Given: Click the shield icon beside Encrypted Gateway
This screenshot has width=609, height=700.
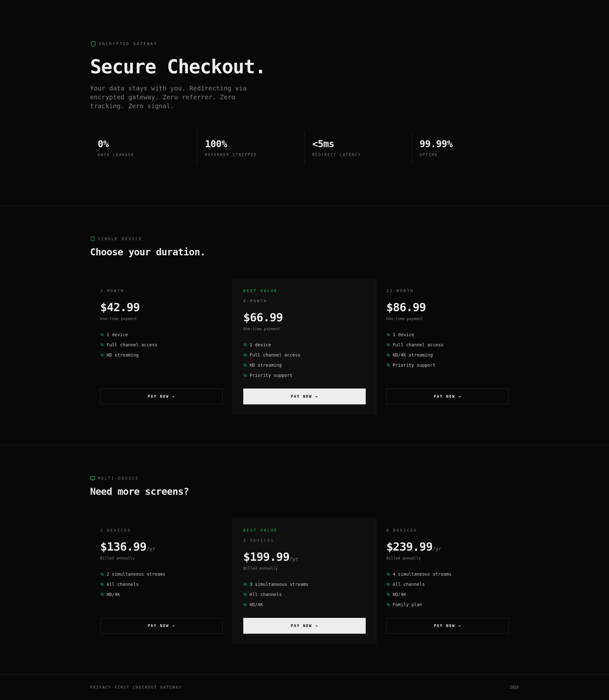Looking at the screenshot, I should click(93, 44).
